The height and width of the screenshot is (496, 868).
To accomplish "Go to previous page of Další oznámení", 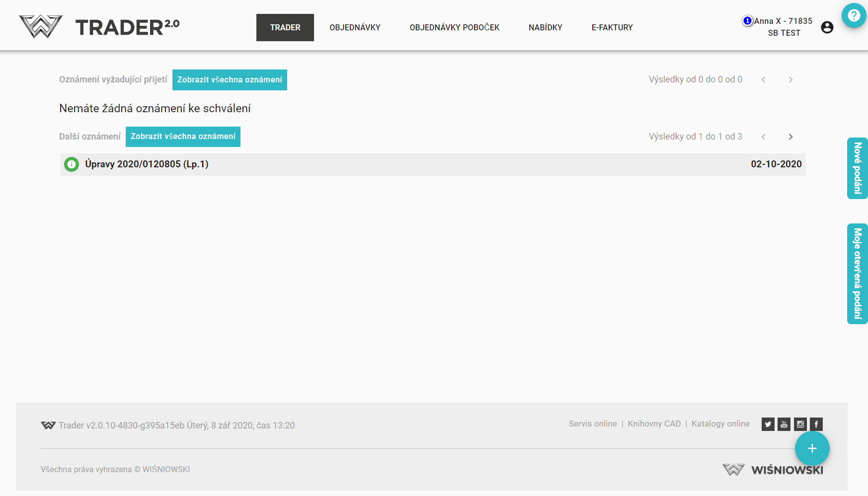I will click(x=763, y=137).
